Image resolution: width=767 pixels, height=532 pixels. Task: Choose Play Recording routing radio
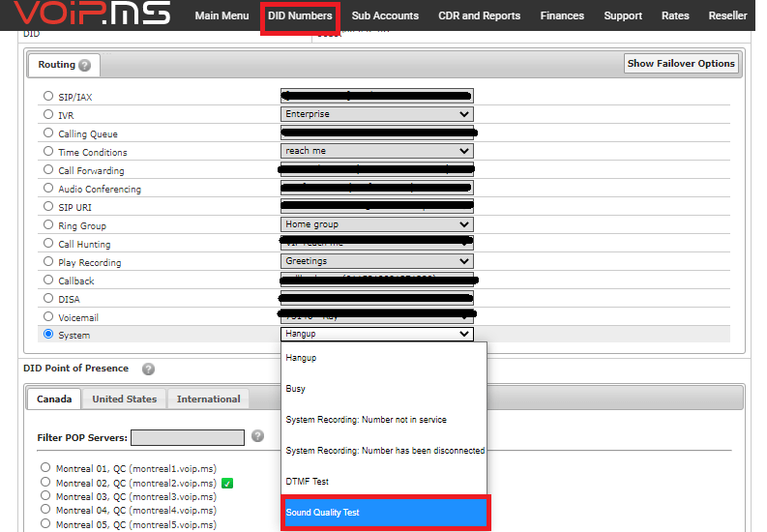click(x=48, y=261)
